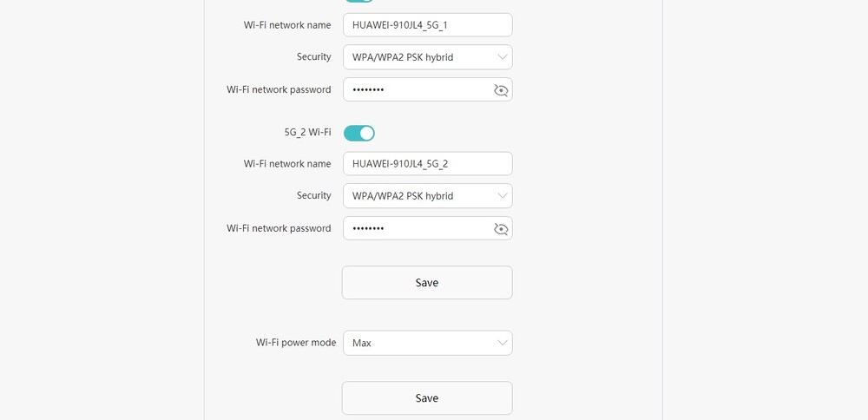Save the 5G Wi-Fi network settings
The height and width of the screenshot is (420, 868).
[x=427, y=283]
